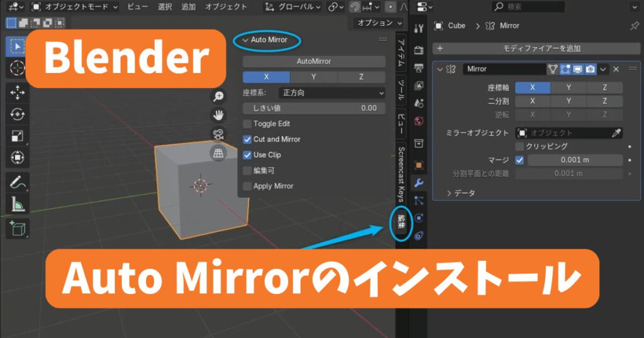
Task: Select the Add Cube tool
Action: point(17,229)
